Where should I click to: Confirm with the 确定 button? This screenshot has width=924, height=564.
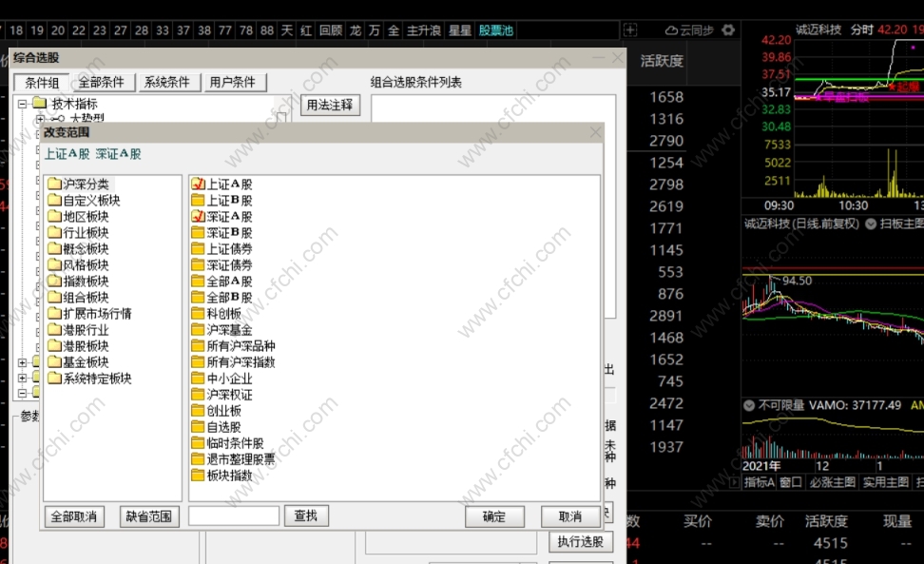pos(493,516)
